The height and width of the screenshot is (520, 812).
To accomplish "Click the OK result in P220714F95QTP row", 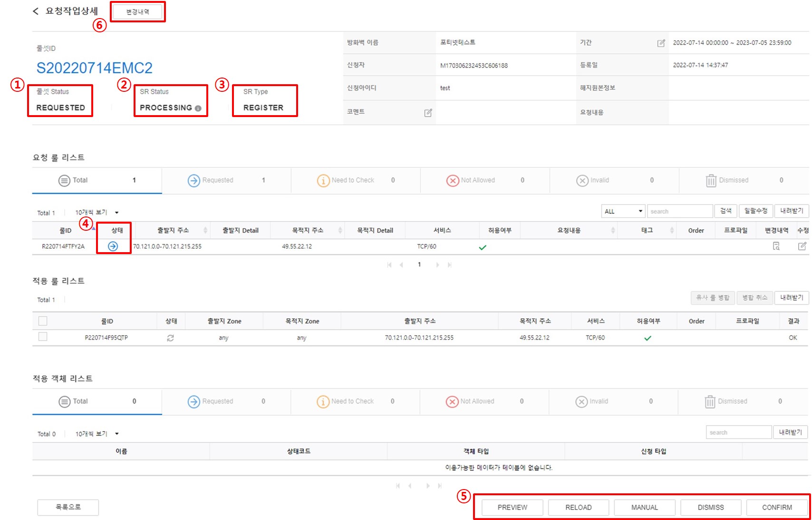I will point(793,338).
